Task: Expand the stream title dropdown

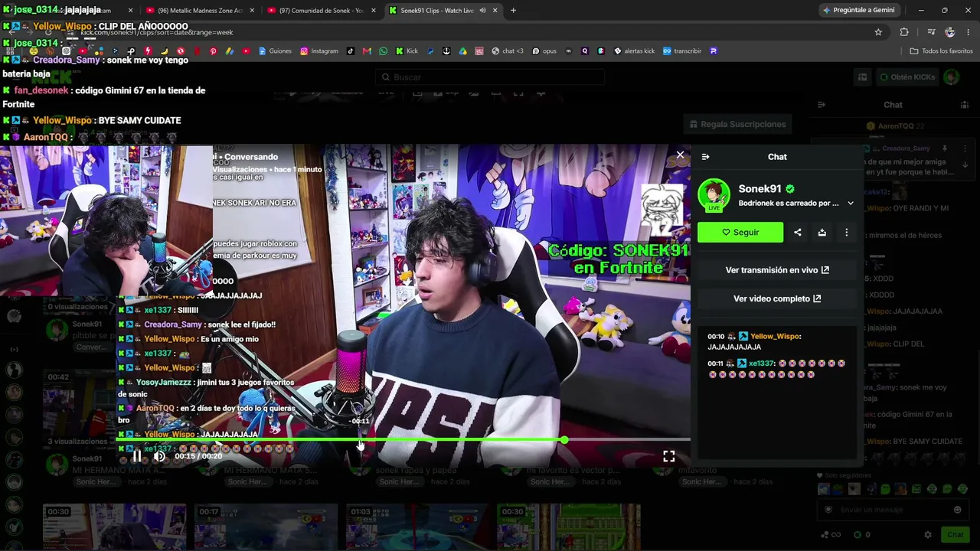Action: tap(851, 204)
